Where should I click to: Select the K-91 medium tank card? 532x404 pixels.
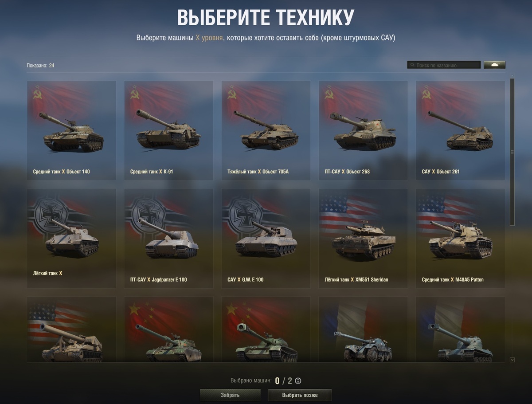point(168,130)
